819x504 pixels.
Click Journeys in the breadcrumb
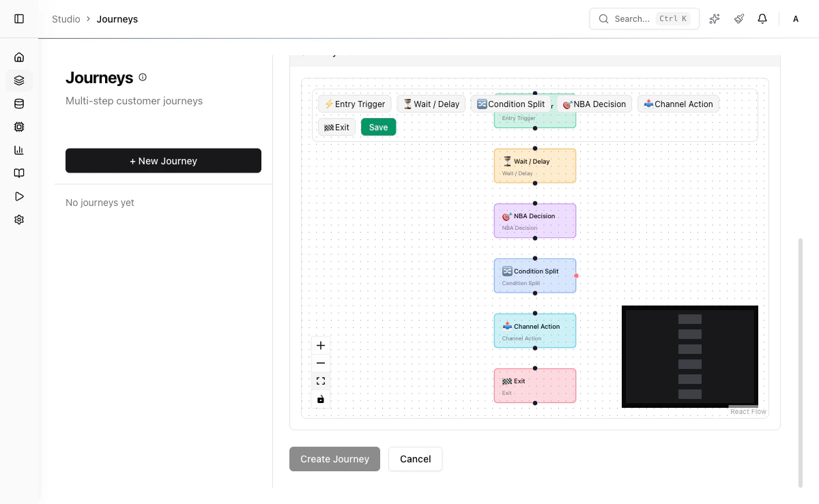pyautogui.click(x=117, y=18)
